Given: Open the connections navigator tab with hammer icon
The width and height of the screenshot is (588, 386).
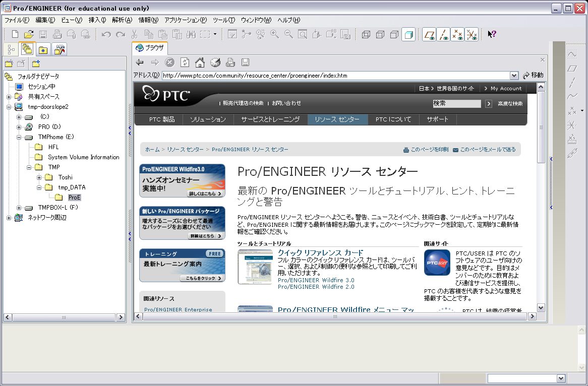Looking at the screenshot, I should 59,49.
